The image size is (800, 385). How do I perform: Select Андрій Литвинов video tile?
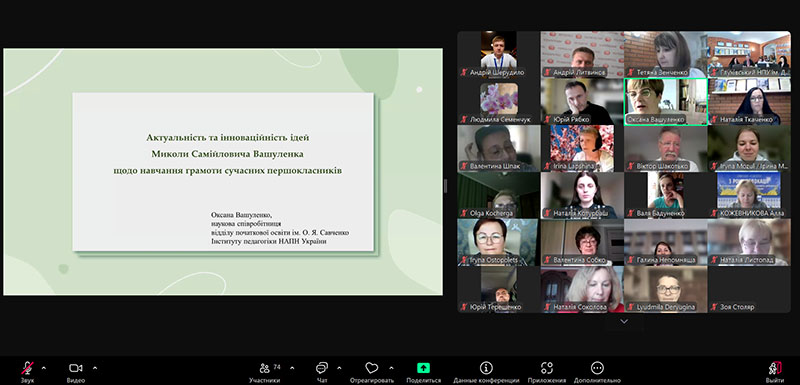582,54
